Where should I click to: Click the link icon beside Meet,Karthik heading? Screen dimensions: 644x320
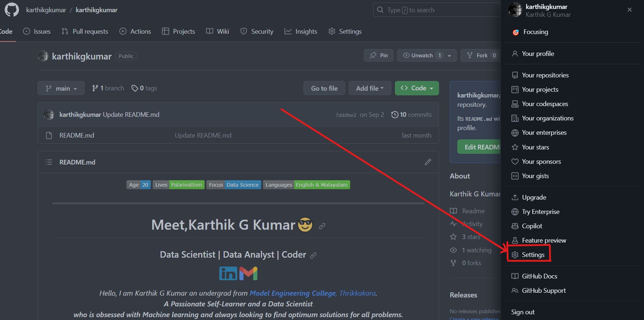coord(322,226)
